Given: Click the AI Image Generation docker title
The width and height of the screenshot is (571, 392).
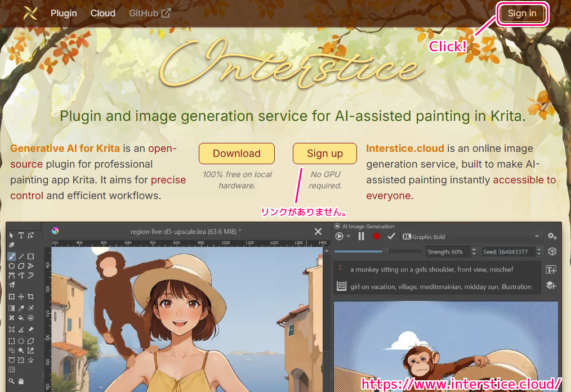Looking at the screenshot, I should point(368,226).
